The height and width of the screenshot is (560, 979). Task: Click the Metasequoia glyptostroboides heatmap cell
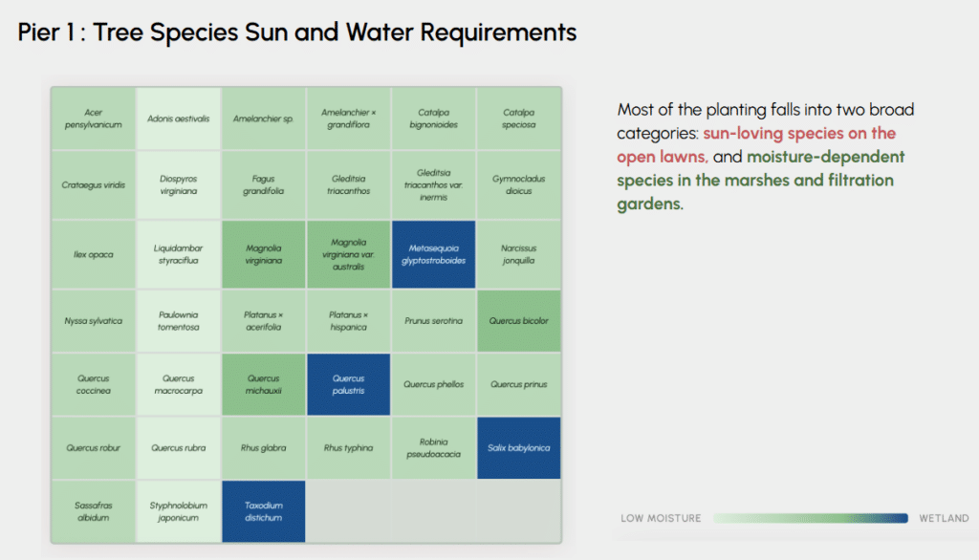(434, 254)
